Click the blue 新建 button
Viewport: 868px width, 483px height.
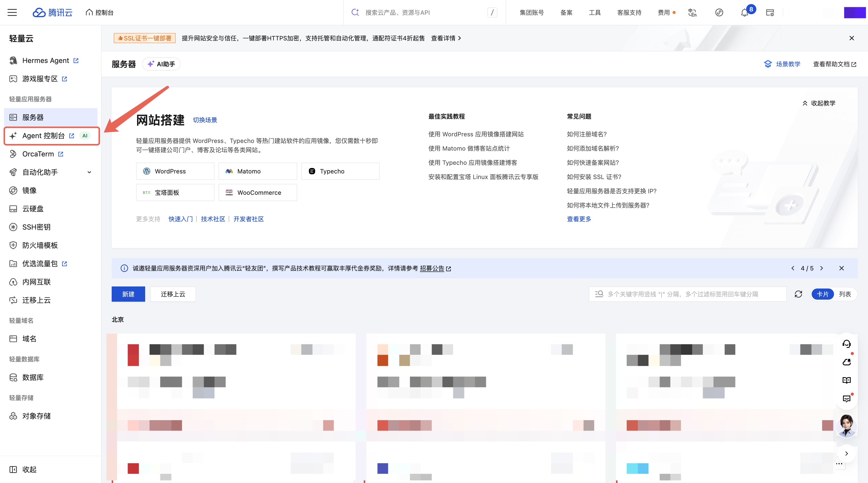128,294
